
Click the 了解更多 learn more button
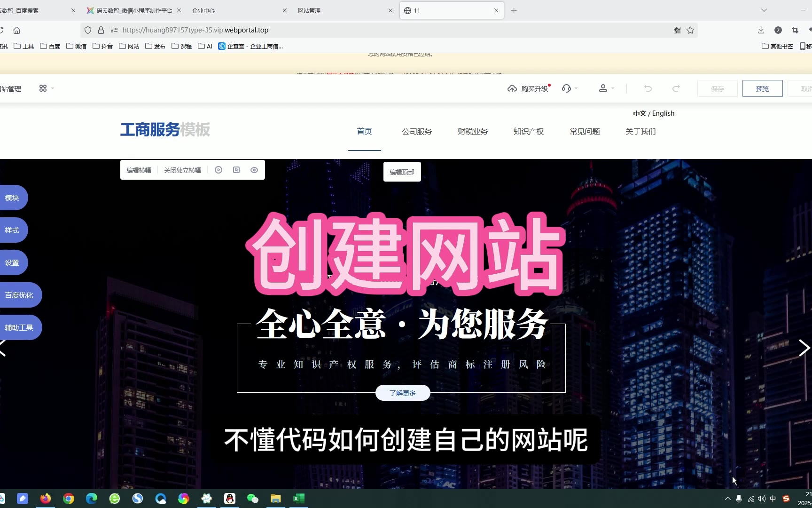click(x=403, y=393)
